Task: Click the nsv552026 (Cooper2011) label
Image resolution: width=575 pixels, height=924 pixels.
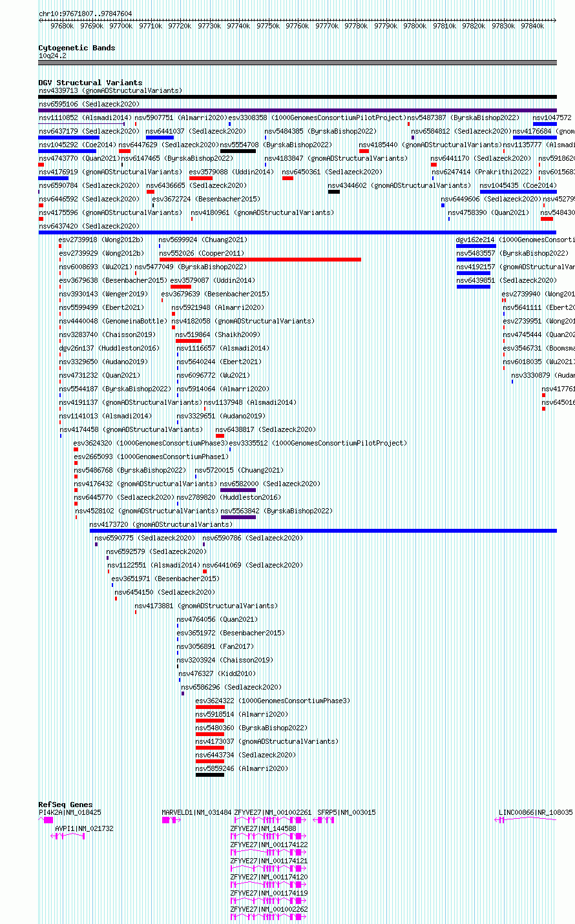Action: 202,253
